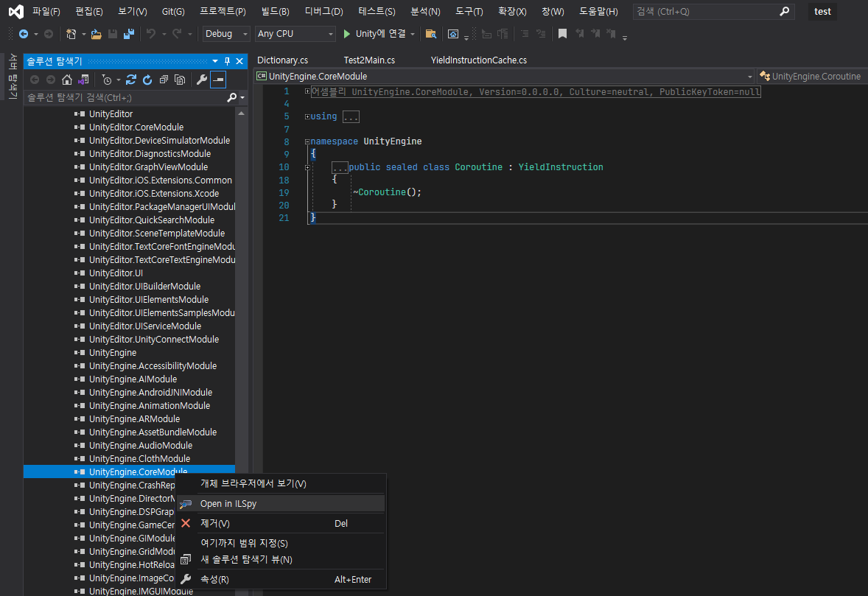This screenshot has width=868, height=596.
Task: Open Properties wrench in Solution Explorer toolbar
Action: pos(201,80)
